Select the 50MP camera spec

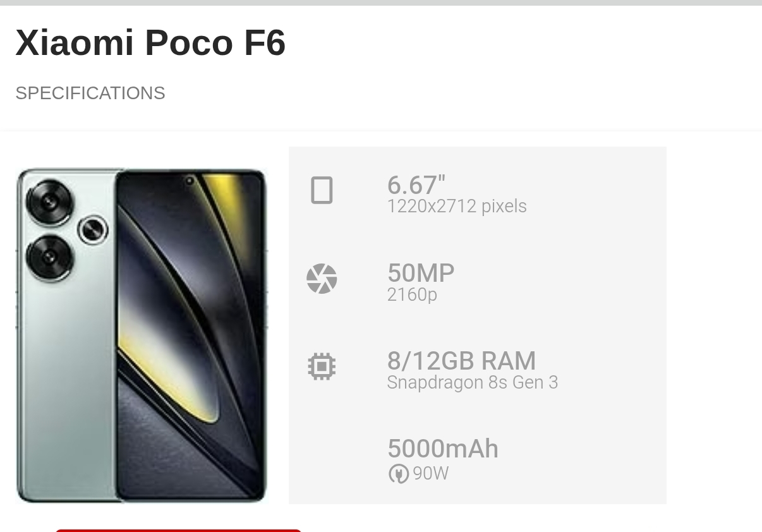(420, 273)
